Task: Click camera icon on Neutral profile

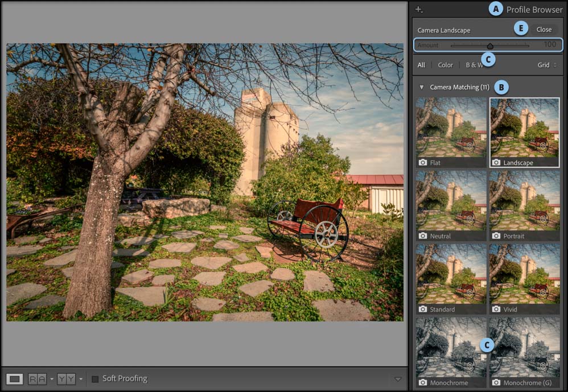Action: (422, 236)
